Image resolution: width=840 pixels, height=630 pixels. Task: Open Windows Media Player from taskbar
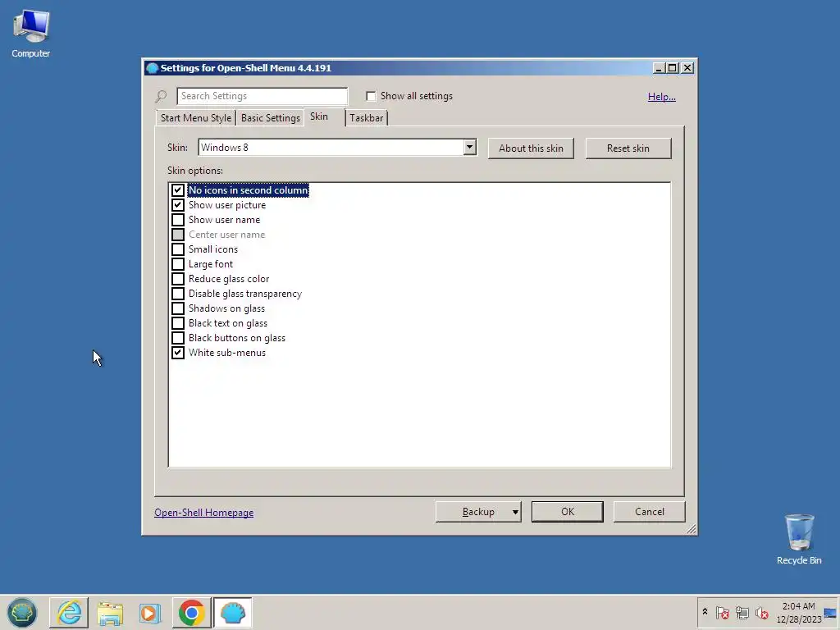click(x=150, y=613)
